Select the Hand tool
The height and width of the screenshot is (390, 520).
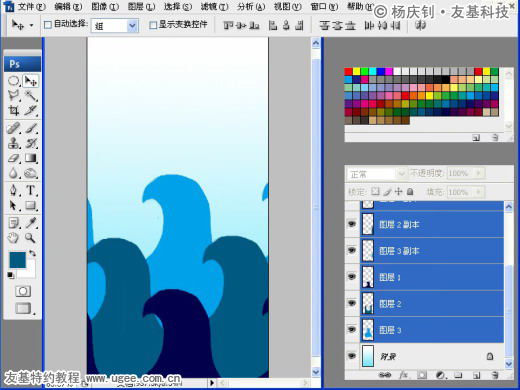click(x=14, y=238)
